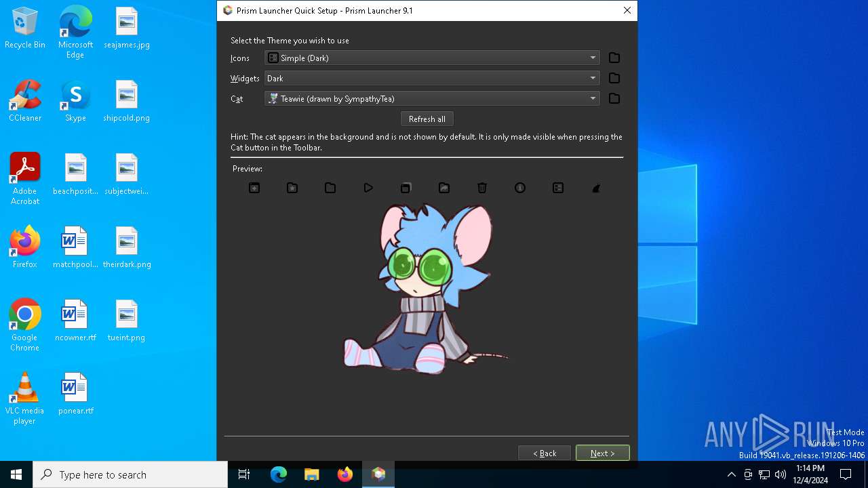Expand the Widgets theme dropdown
This screenshot has height=488, width=868.
[x=432, y=78]
